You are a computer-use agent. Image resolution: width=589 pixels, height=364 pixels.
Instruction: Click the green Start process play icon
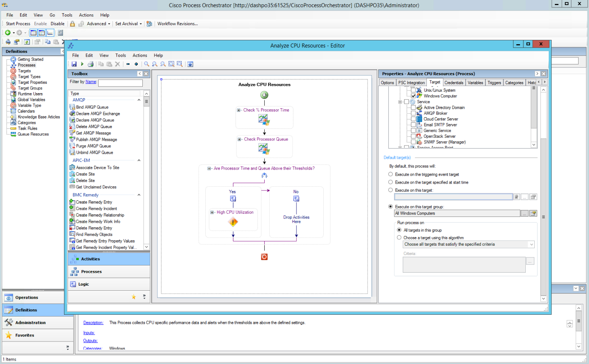[x=82, y=64]
